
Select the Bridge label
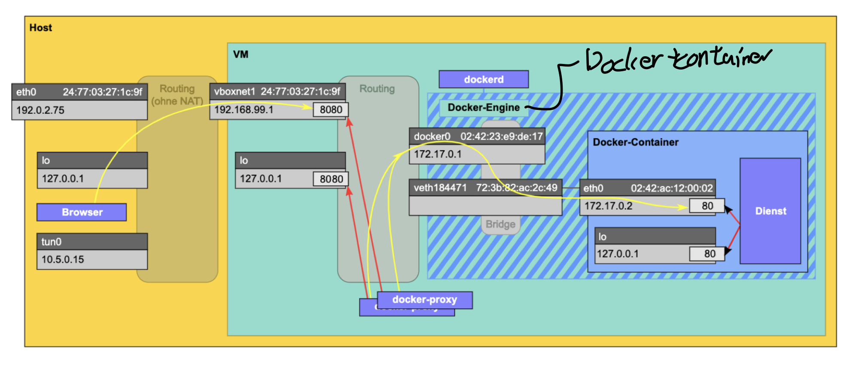coord(500,224)
